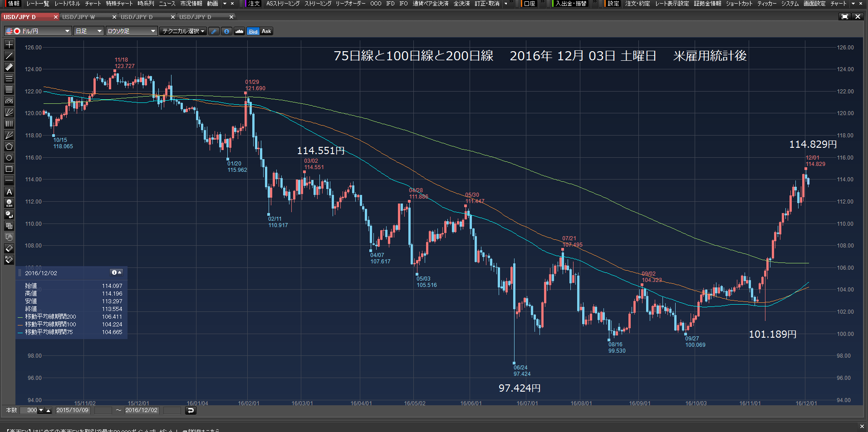Click the clock-with-arrow tool
868x432 pixels.
click(9, 214)
